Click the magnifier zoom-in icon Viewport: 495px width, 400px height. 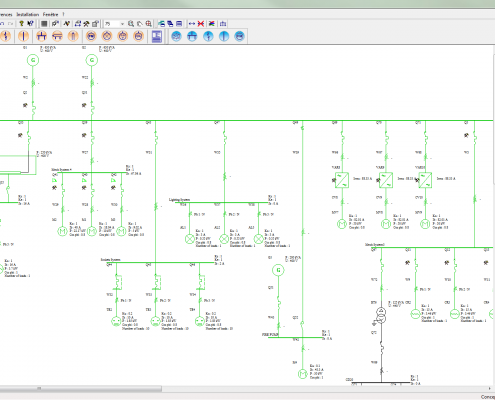[131, 24]
